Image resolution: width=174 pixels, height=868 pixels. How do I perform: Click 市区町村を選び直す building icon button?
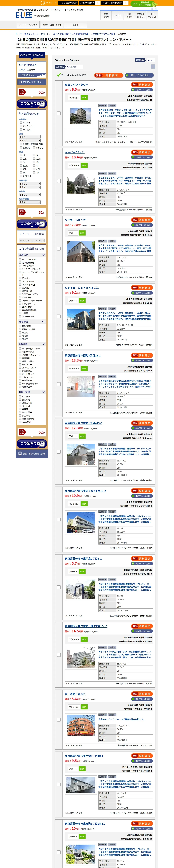pos(32,82)
